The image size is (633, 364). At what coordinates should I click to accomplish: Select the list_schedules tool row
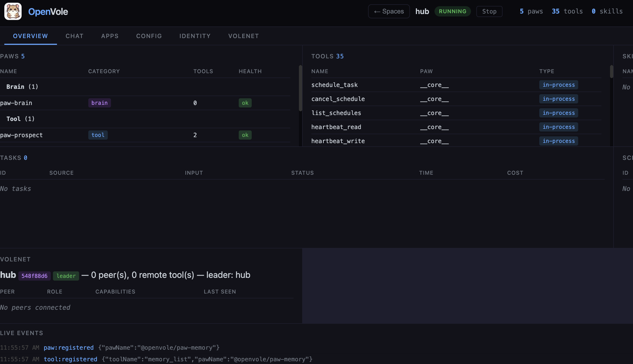pos(456,113)
